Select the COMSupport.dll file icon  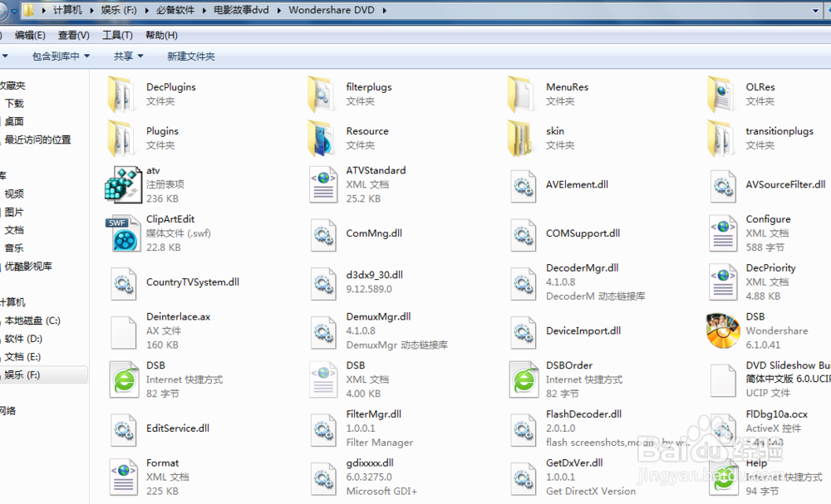click(x=523, y=234)
